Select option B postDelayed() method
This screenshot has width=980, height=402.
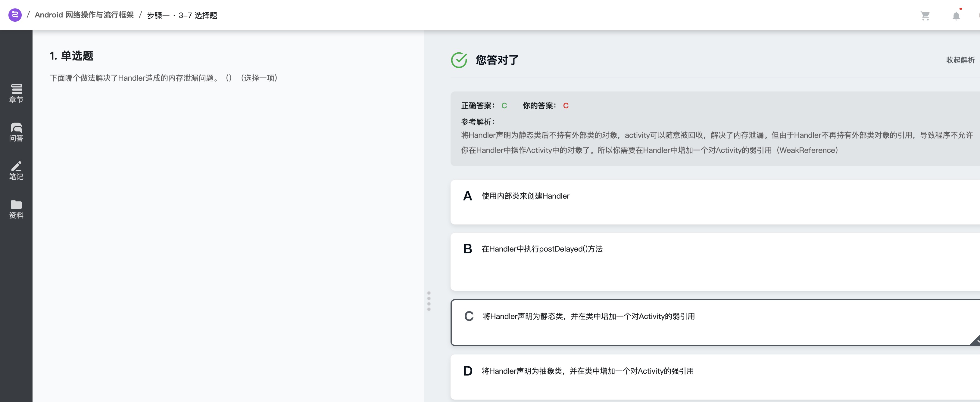pyautogui.click(x=715, y=261)
